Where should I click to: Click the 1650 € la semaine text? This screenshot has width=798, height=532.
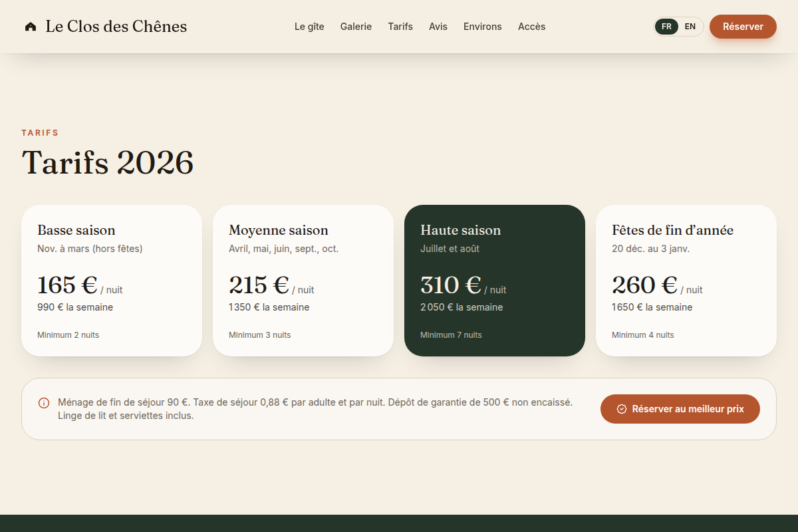[652, 307]
